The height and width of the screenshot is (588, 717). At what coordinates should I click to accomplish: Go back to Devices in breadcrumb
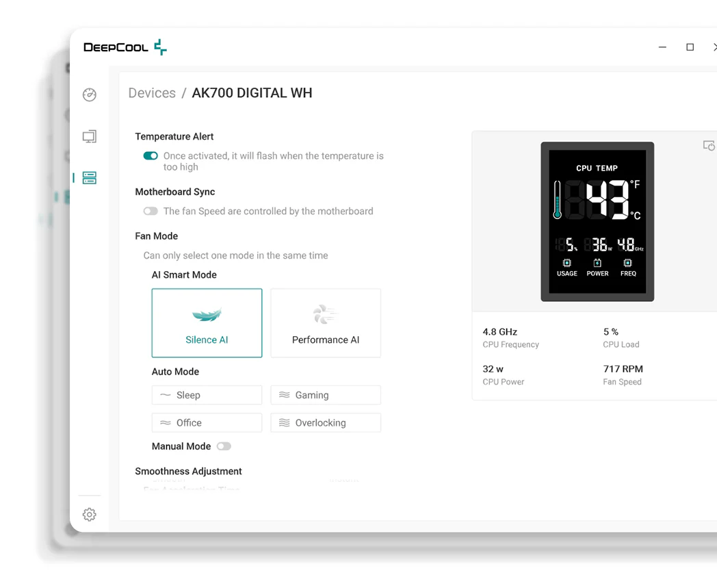tap(152, 93)
